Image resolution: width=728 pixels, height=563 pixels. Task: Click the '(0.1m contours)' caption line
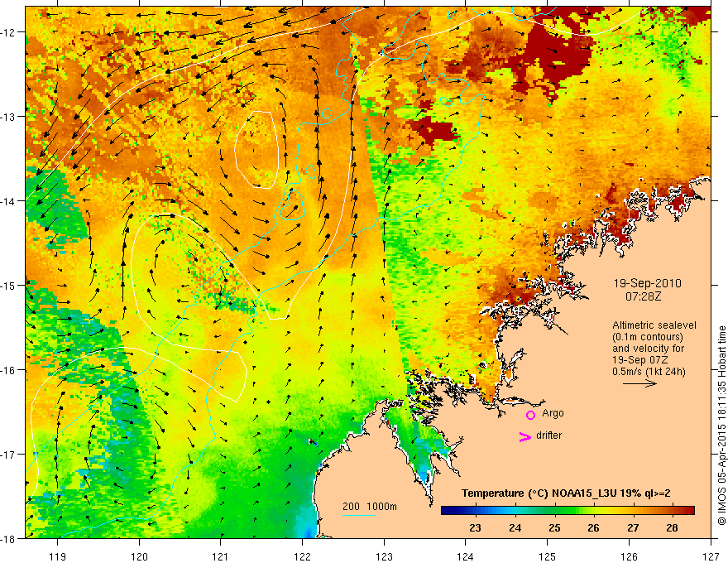[x=648, y=337]
